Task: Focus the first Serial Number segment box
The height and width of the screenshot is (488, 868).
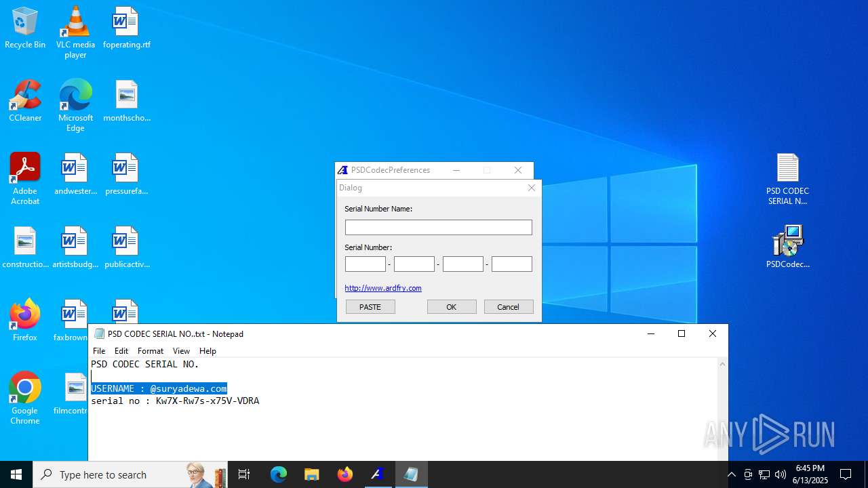Action: click(366, 264)
